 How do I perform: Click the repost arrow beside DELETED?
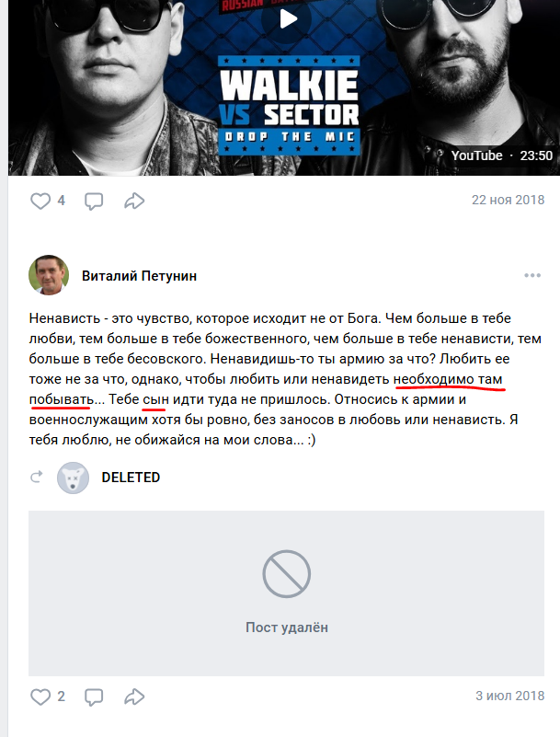coord(38,478)
